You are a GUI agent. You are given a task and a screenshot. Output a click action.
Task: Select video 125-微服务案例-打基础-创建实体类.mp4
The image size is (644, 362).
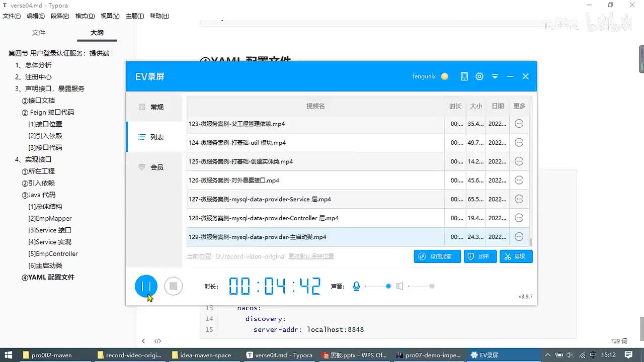(358, 161)
